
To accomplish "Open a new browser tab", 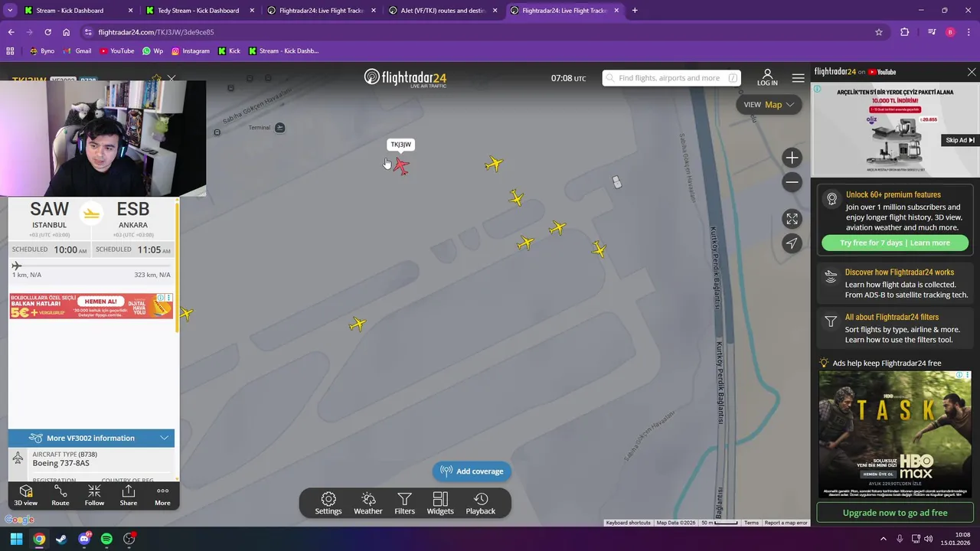I will 635,11.
